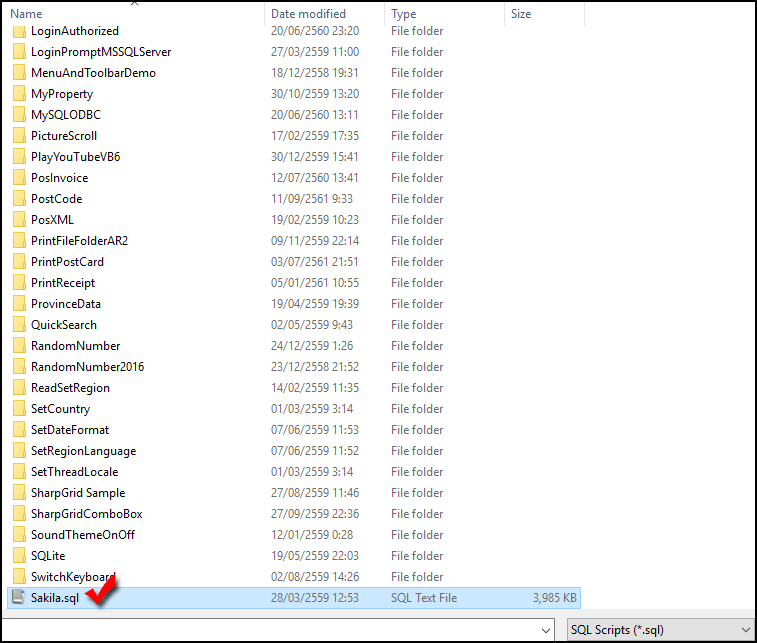Sort by the Name column header
This screenshot has width=757, height=643.
pyautogui.click(x=27, y=14)
